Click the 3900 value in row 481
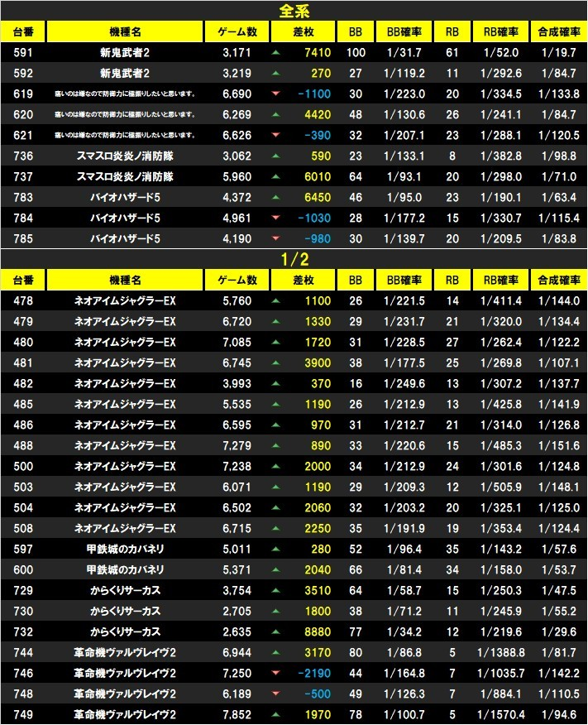 tap(318, 363)
